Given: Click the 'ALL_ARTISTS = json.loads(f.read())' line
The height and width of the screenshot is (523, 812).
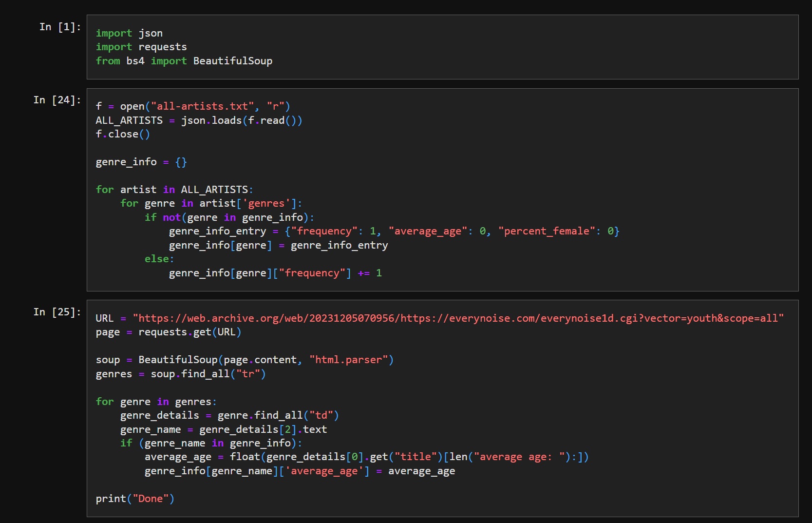Looking at the screenshot, I should point(199,120).
